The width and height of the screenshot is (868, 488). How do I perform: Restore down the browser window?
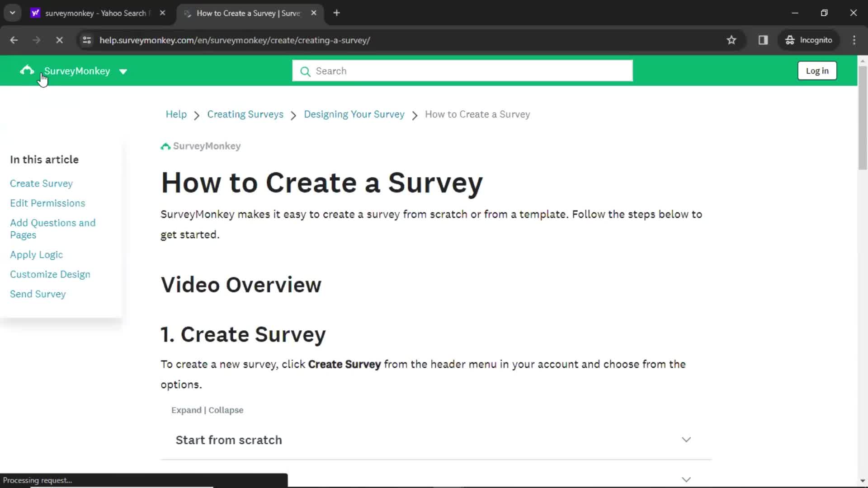tap(824, 13)
